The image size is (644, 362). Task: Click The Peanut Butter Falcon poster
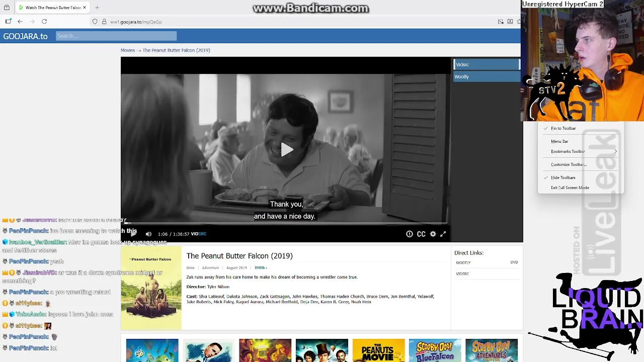point(151,288)
